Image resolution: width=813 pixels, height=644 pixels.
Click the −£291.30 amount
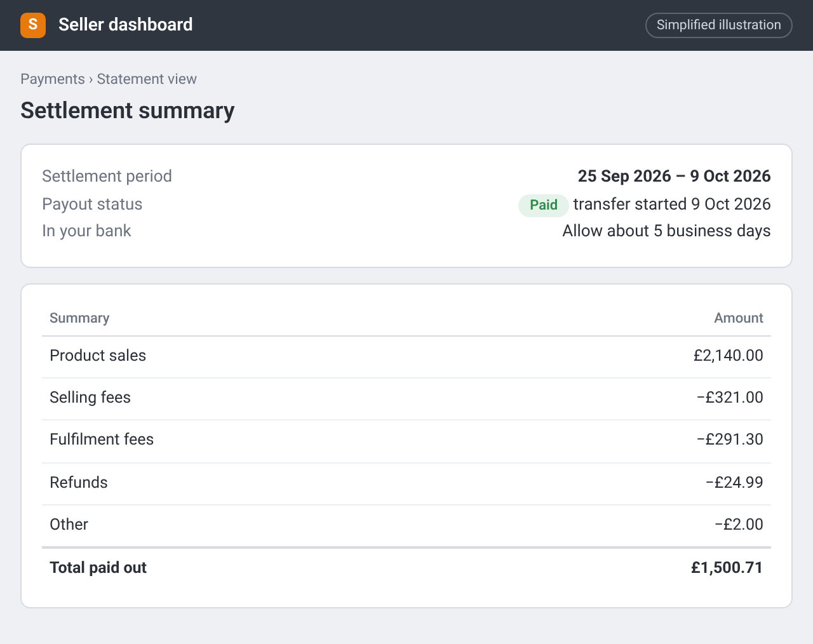[x=730, y=439]
